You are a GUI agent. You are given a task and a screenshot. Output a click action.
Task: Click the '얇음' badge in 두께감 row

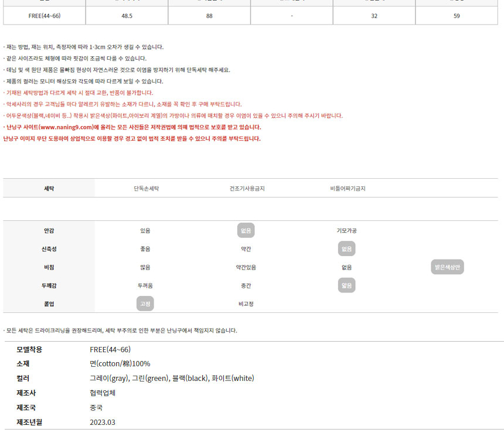[x=347, y=285]
